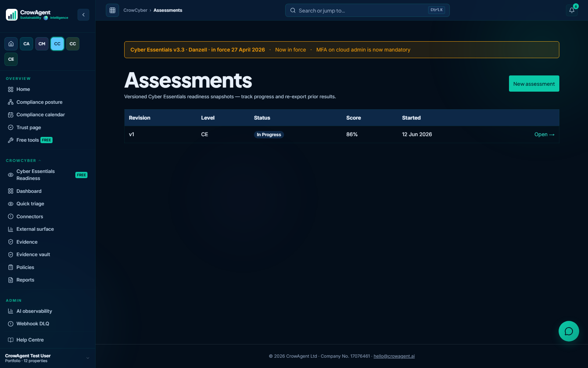The image size is (588, 368).
Task: Click the Policies clipboard icon
Action: pos(11,267)
